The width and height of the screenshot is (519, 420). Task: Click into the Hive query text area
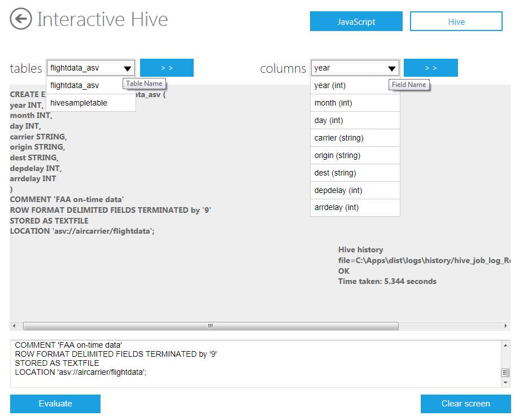click(x=255, y=364)
